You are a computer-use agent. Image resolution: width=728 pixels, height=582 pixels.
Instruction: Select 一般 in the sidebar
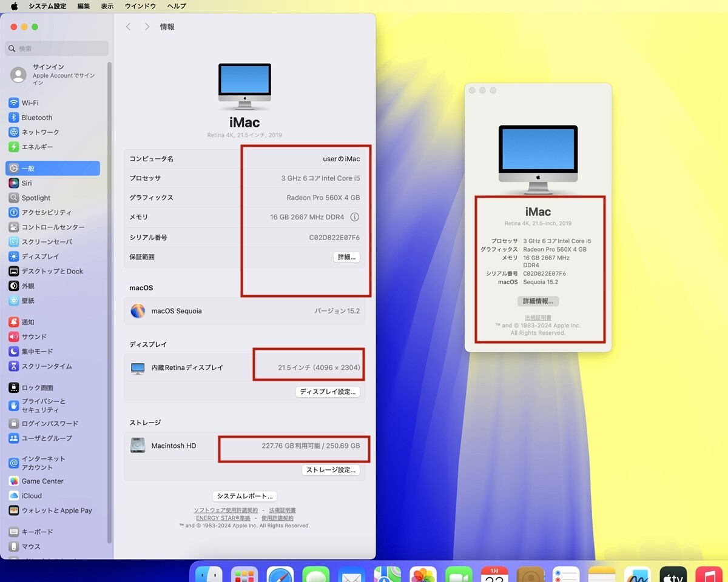(53, 169)
